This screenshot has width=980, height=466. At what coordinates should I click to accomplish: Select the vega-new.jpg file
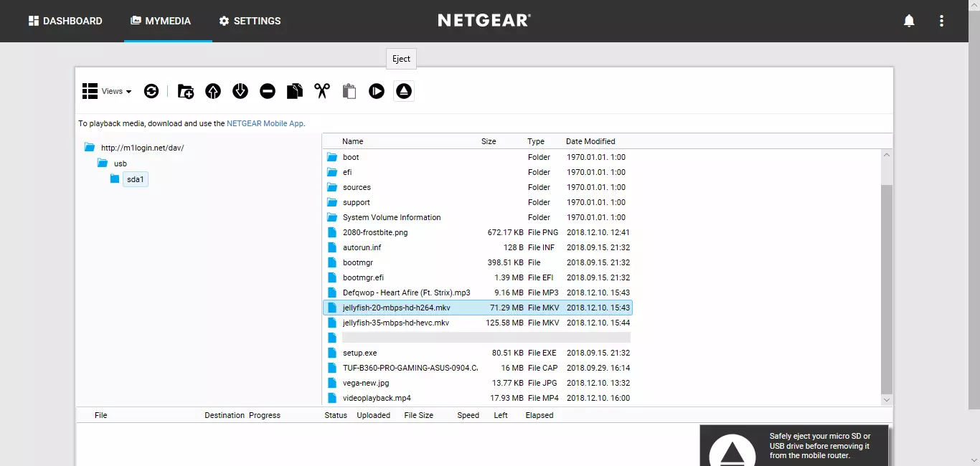(x=478, y=383)
